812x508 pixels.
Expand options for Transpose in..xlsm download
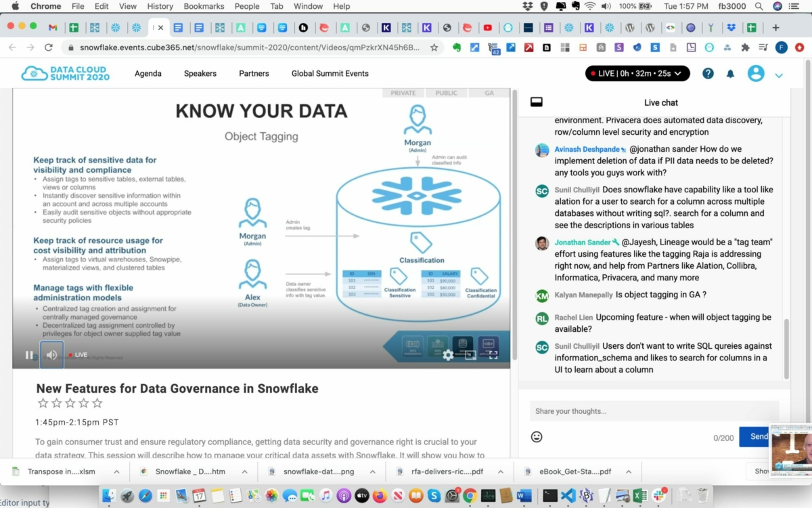[116, 471]
